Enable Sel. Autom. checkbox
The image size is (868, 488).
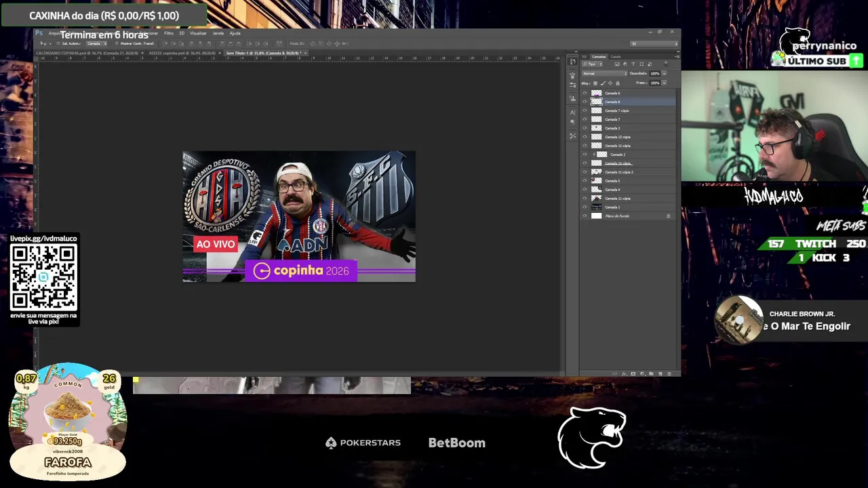pos(58,43)
